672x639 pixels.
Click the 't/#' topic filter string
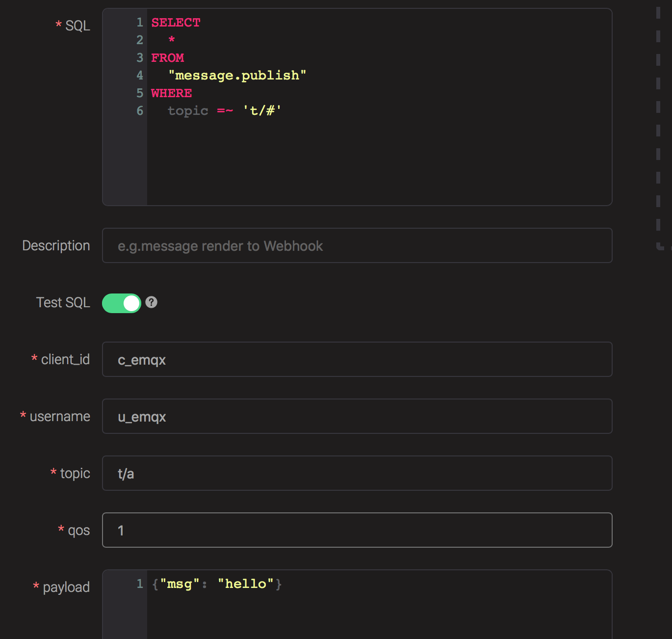262,111
